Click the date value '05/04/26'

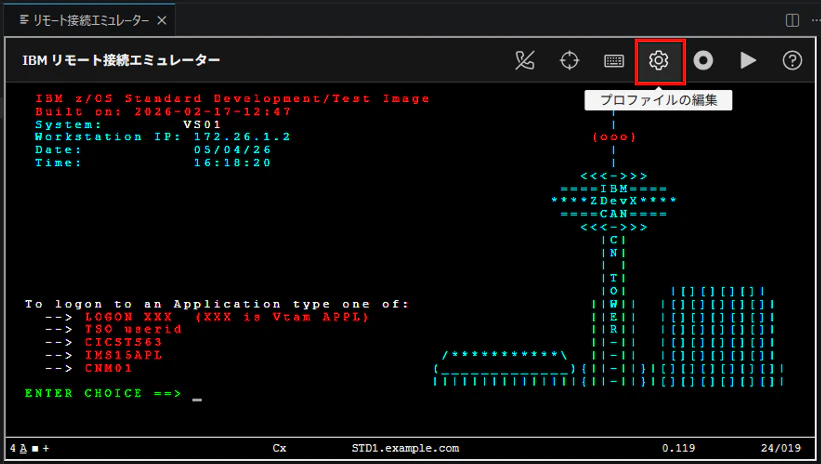(232, 150)
